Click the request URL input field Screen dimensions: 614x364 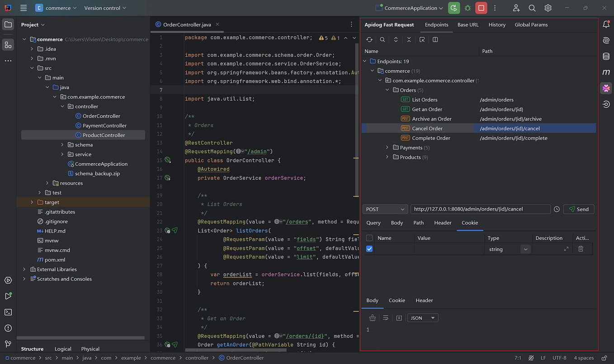[x=480, y=209]
